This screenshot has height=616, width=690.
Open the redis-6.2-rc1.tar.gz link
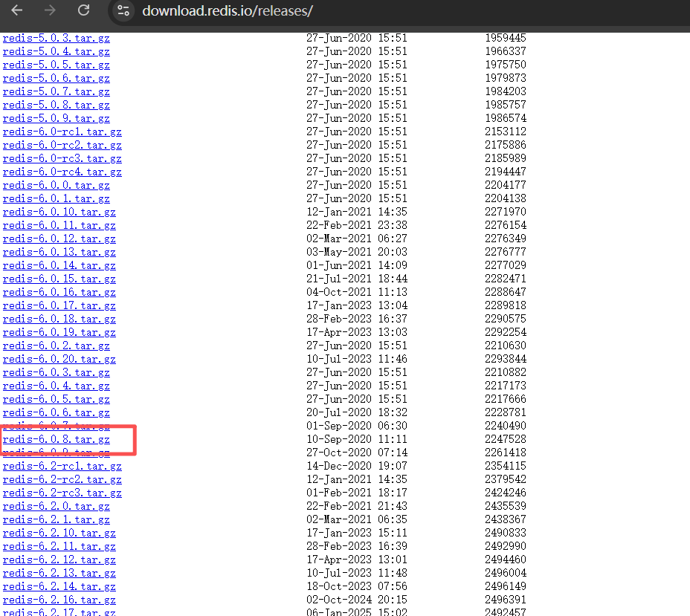[x=62, y=466]
